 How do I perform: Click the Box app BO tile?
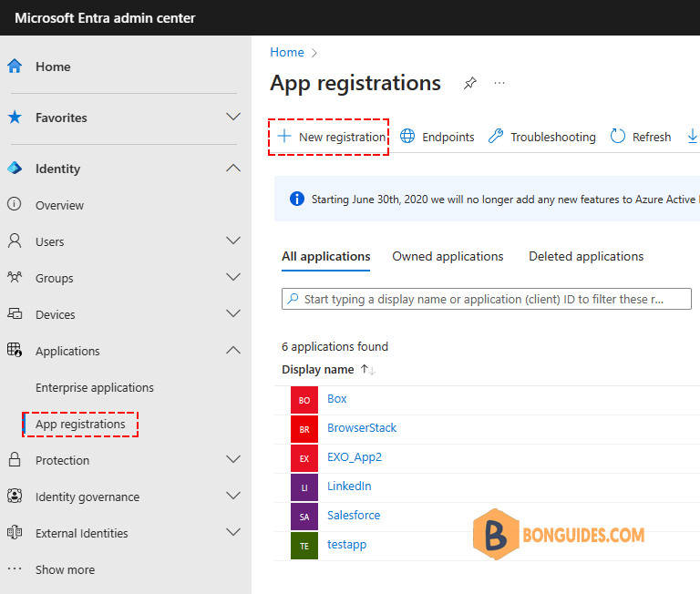tap(304, 400)
